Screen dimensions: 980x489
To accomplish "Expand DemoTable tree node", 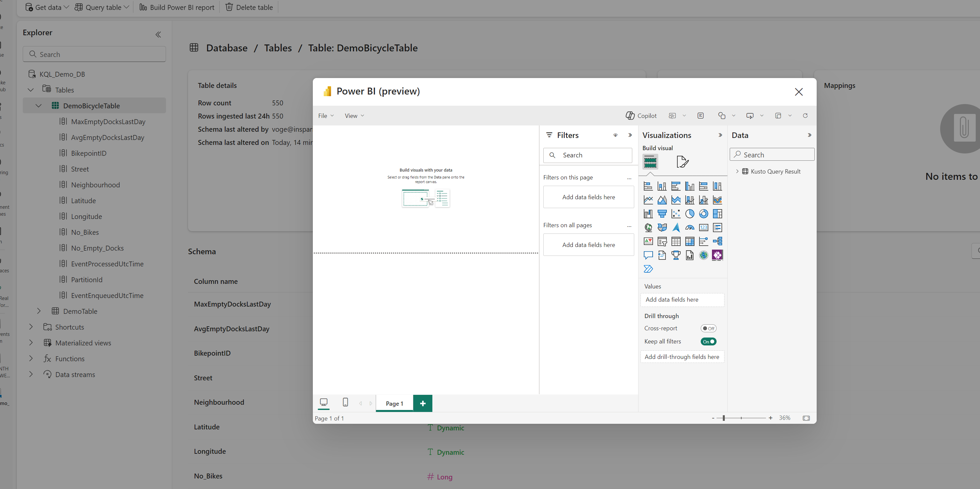I will pos(39,311).
